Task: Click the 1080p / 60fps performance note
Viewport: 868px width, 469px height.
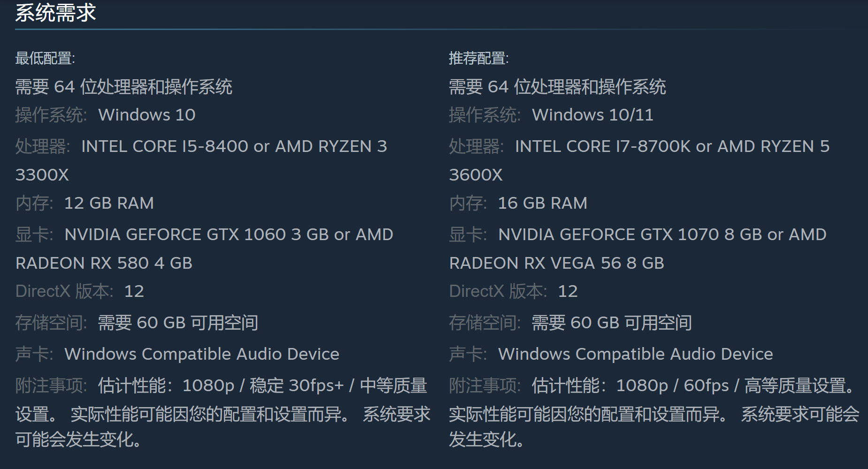Action: click(x=672, y=386)
